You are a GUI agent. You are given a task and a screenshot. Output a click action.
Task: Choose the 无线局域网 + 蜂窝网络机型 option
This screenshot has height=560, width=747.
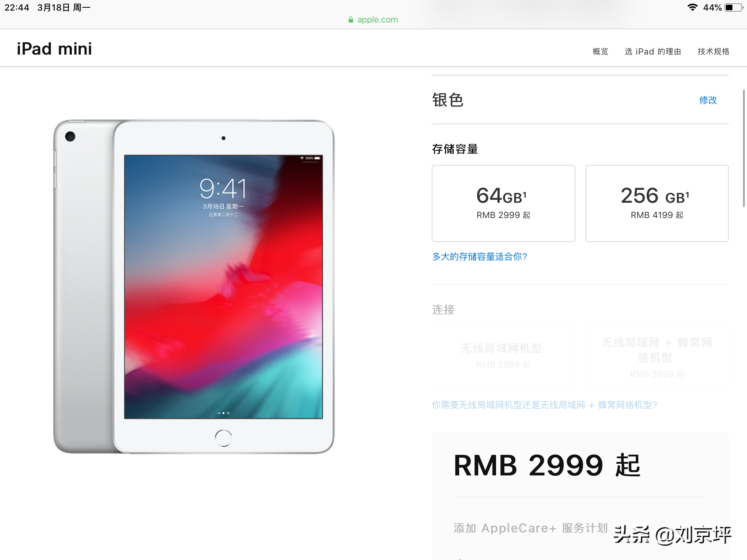657,358
